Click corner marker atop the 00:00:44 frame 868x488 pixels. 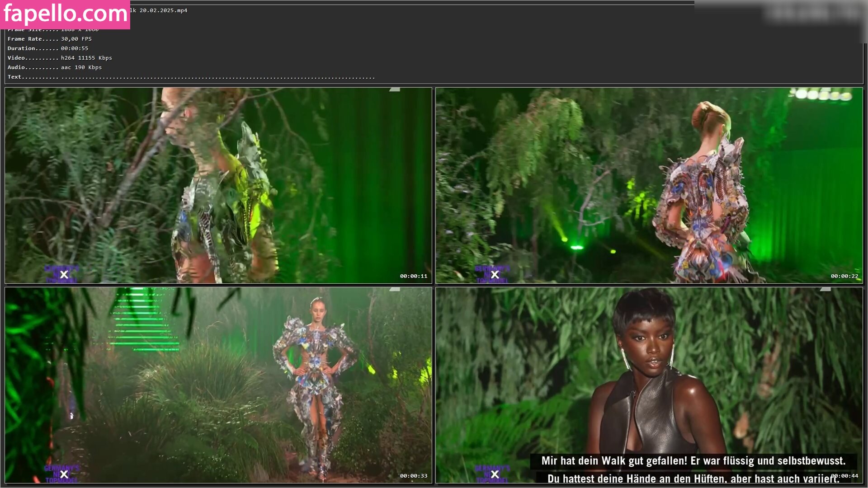(826, 290)
